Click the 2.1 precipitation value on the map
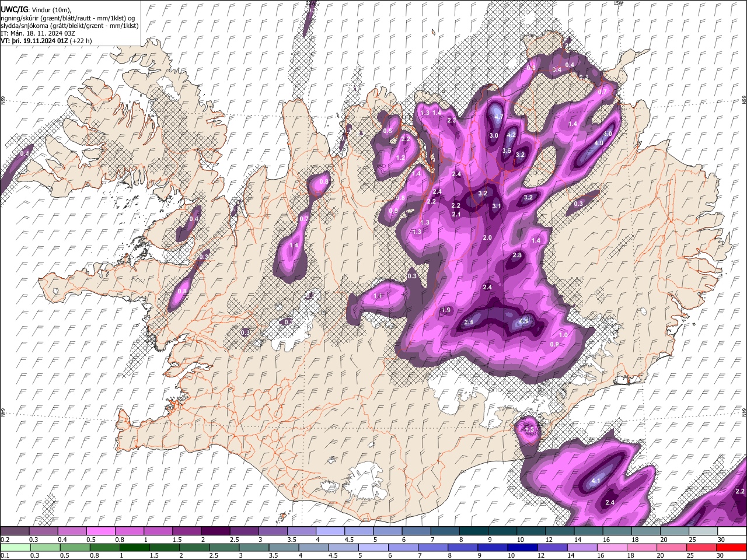This screenshot has height=560, width=747. [x=456, y=215]
